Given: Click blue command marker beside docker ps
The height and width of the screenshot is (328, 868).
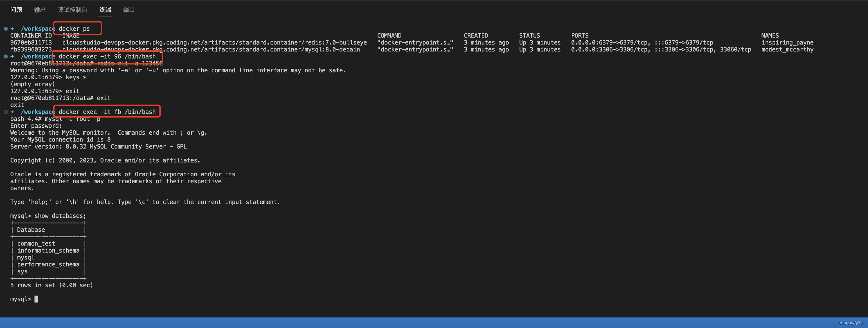Looking at the screenshot, I should tap(6, 29).
